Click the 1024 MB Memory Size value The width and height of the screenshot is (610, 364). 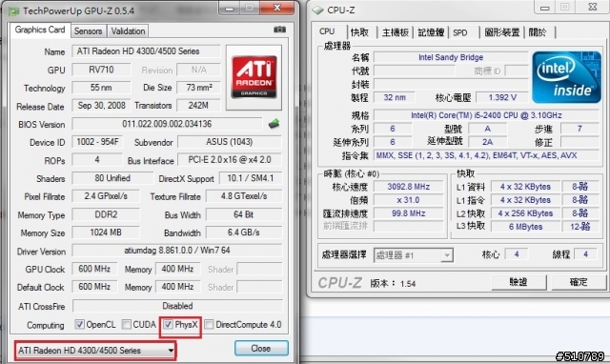pos(106,233)
